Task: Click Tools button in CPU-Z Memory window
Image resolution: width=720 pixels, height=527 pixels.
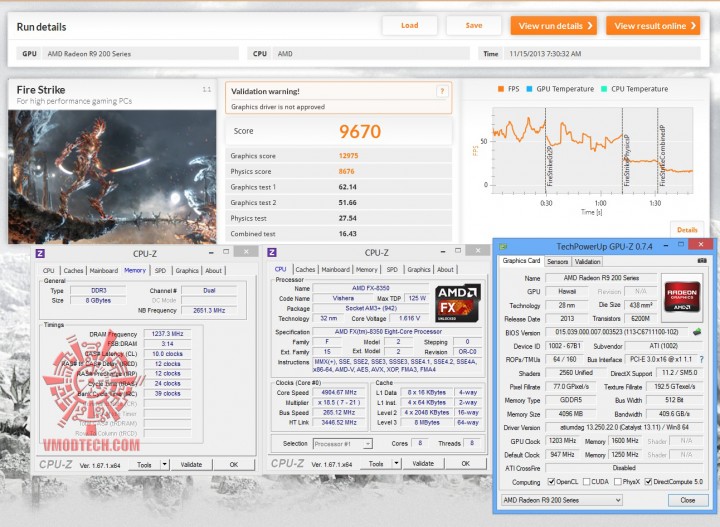Action: click(x=144, y=465)
